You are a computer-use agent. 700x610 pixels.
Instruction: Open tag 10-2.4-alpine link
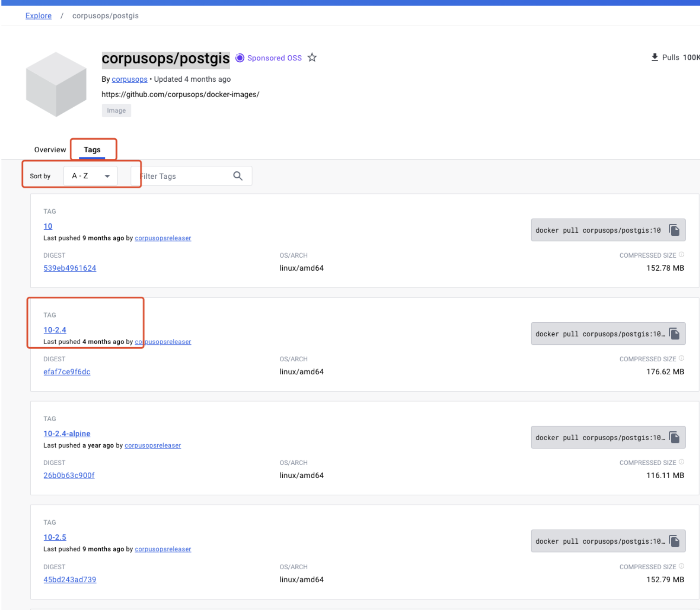[67, 434]
